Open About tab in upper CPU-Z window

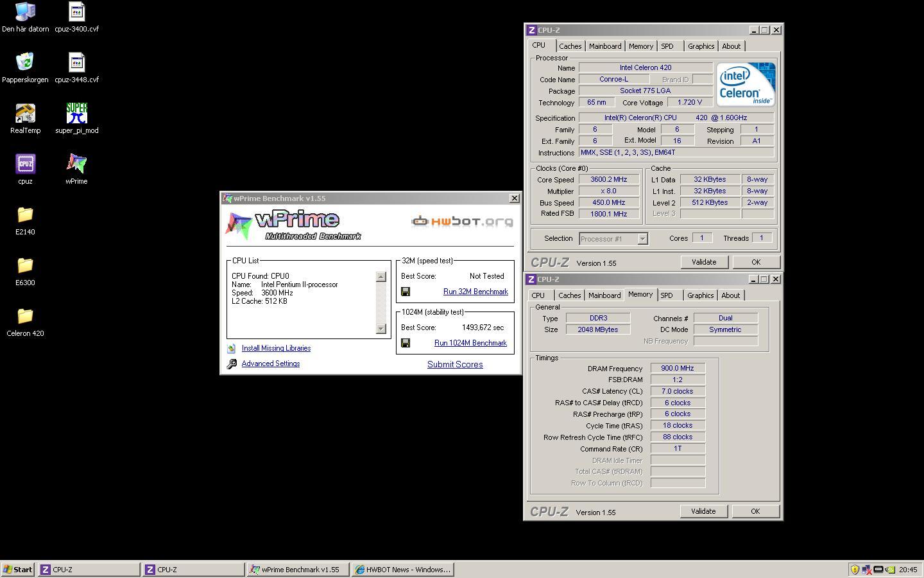731,46
